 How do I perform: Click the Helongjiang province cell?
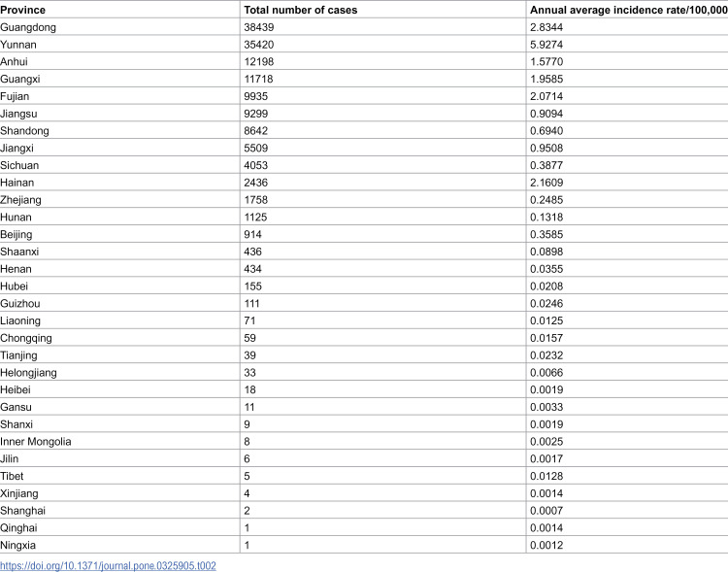tap(28, 373)
